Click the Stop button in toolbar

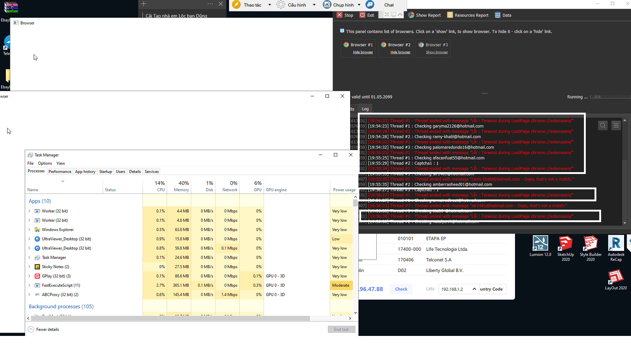345,15
